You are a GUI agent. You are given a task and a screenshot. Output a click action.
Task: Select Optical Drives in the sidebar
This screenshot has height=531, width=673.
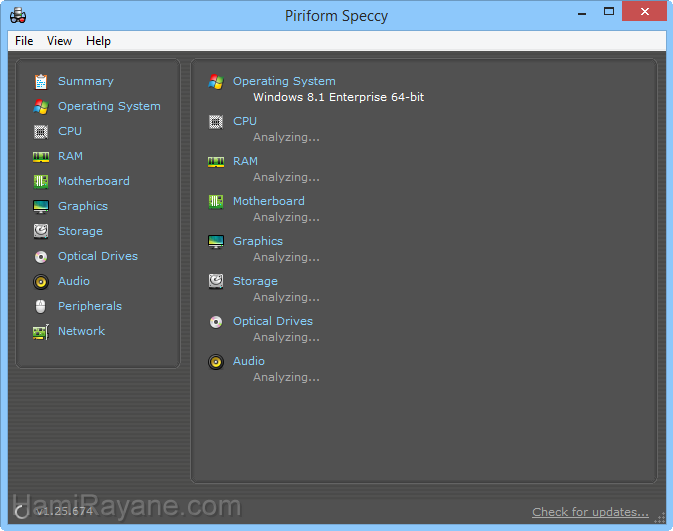98,256
